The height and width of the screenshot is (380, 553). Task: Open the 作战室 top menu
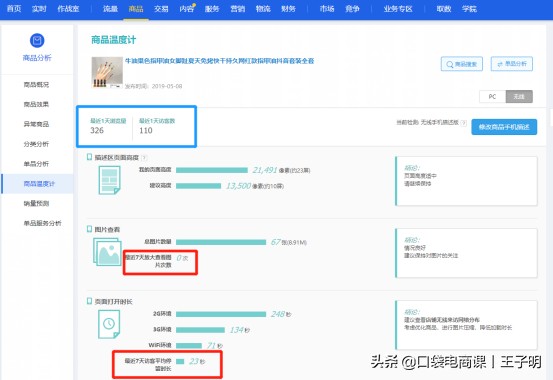tap(68, 9)
